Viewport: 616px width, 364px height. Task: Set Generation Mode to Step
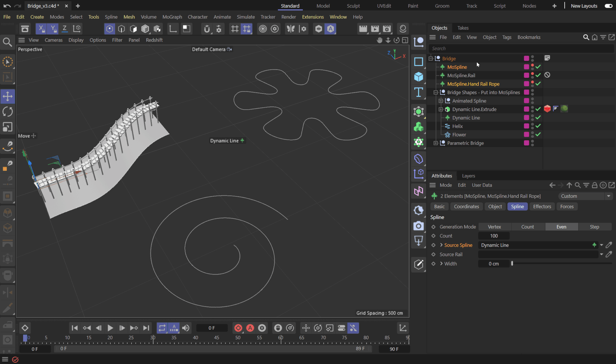[595, 227]
